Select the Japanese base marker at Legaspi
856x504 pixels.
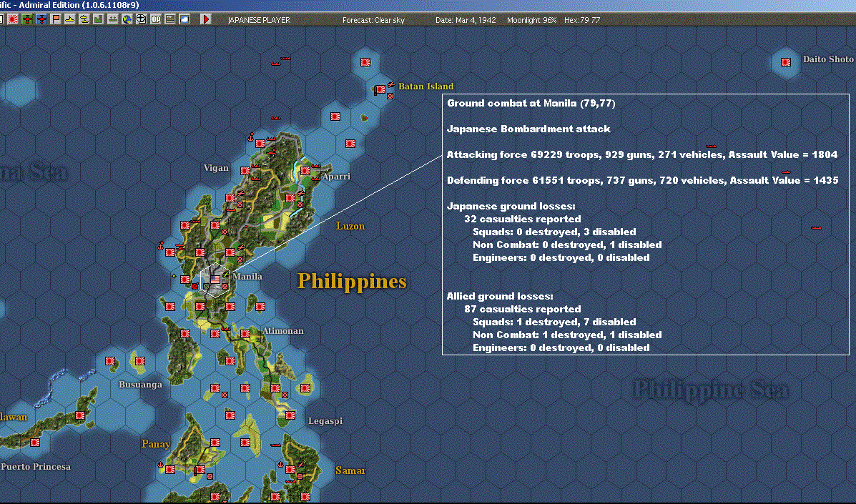pyautogui.click(x=290, y=415)
